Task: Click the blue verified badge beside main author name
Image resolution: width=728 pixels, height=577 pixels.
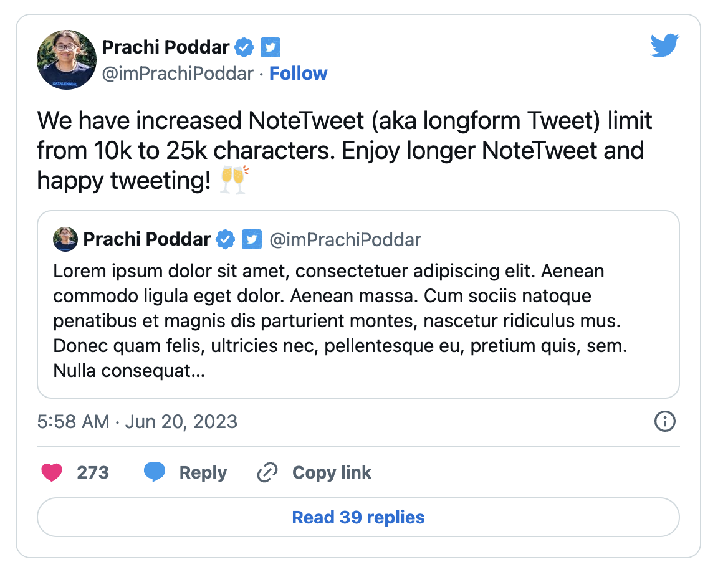Action: (244, 47)
